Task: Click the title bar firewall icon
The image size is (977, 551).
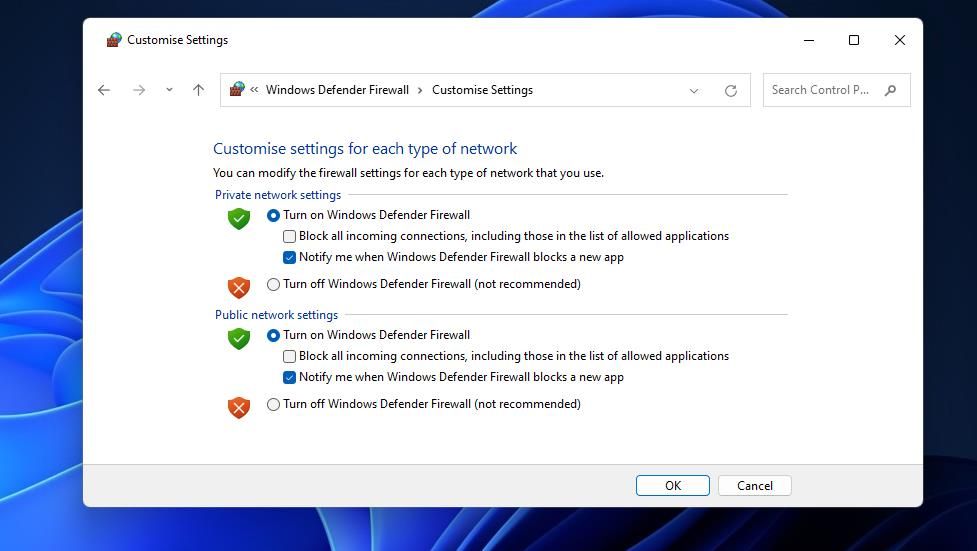Action: pyautogui.click(x=113, y=40)
